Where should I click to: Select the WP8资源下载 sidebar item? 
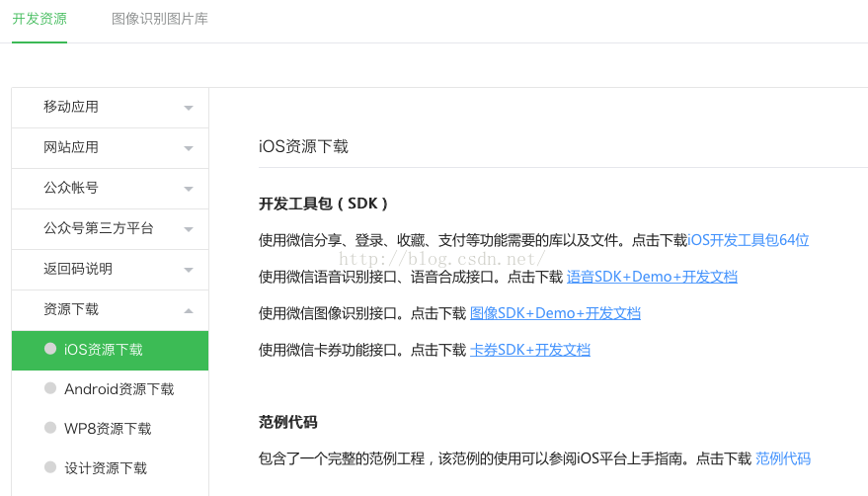pos(111,429)
